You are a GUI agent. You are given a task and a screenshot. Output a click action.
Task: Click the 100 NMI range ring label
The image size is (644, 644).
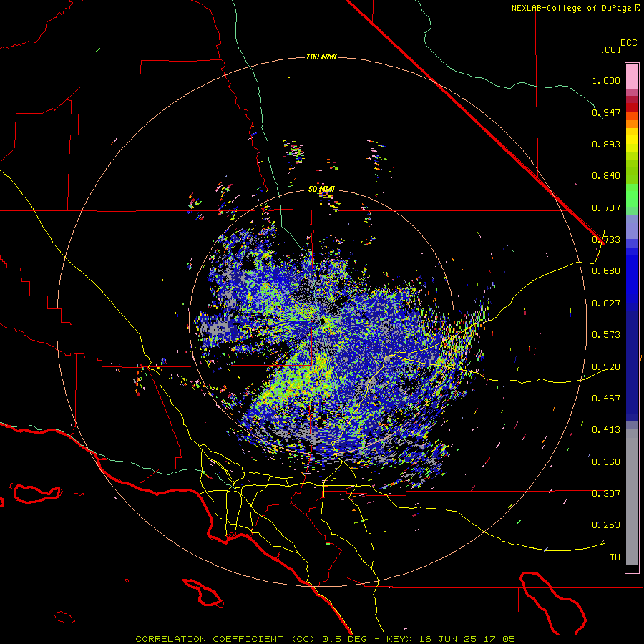click(321, 57)
